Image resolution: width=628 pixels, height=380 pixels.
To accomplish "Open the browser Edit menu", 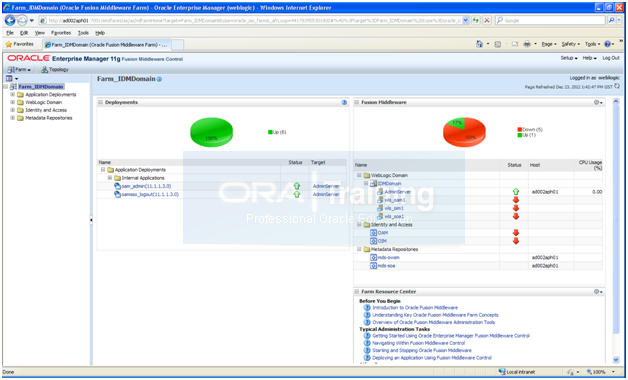I will click(24, 33).
